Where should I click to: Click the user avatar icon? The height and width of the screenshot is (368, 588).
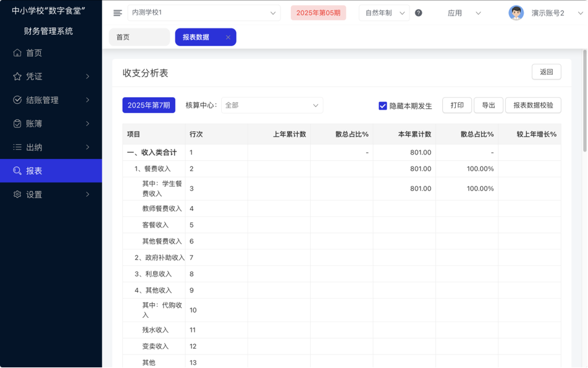point(516,13)
